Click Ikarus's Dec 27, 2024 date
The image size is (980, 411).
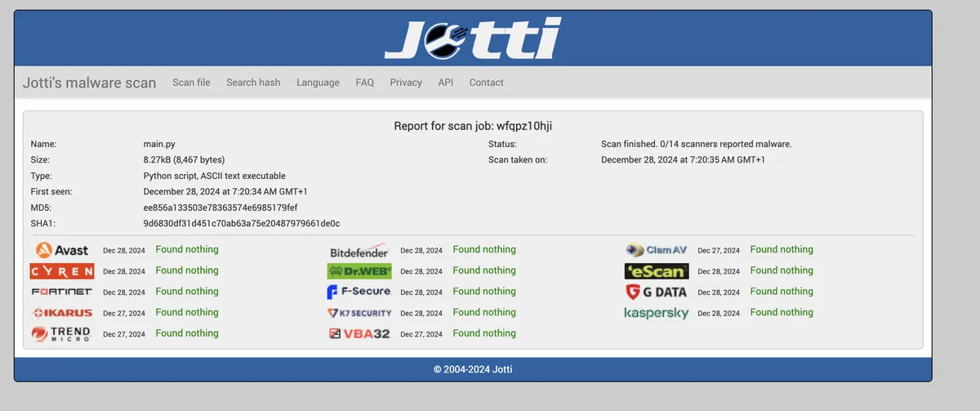pos(124,313)
